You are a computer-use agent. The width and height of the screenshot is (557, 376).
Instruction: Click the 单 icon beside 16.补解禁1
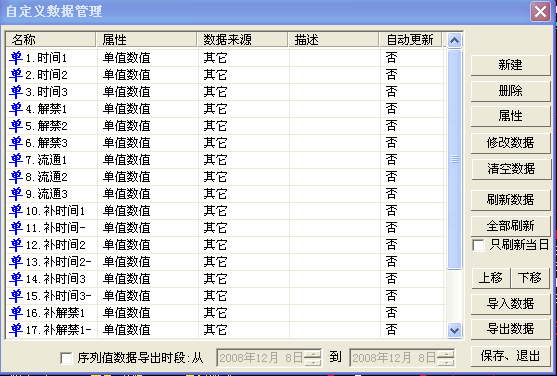16,313
